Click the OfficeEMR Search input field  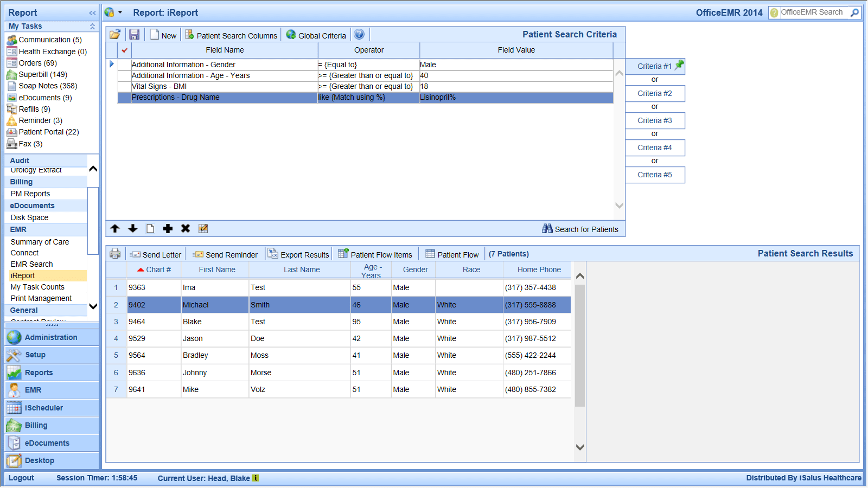point(813,12)
